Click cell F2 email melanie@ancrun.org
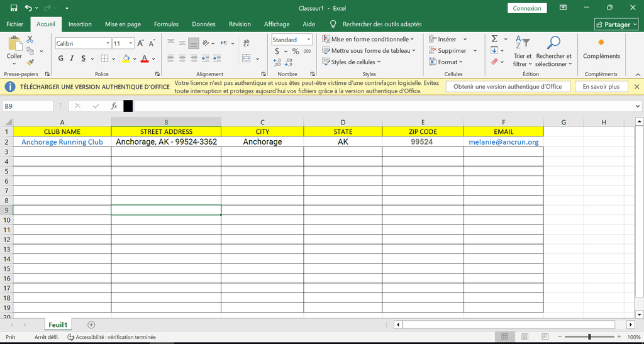This screenshot has height=344, width=644. [x=503, y=142]
